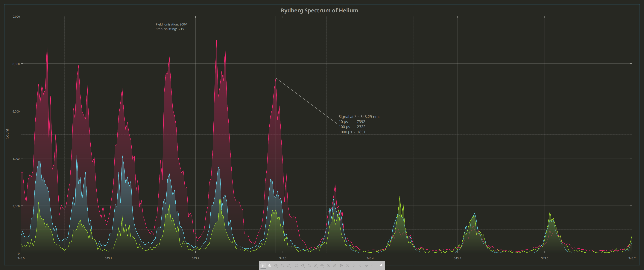Enable the crosshair cursor mode

click(270, 266)
